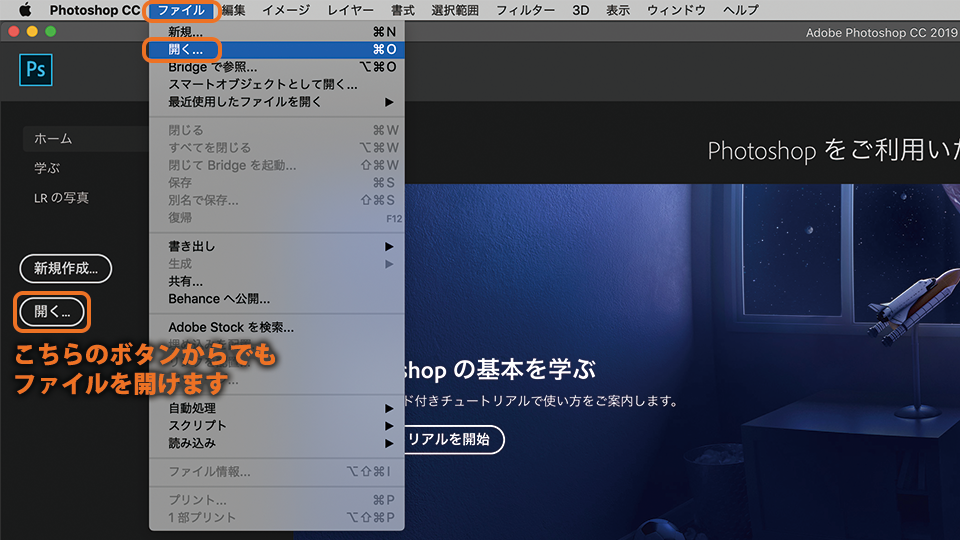
Task: Select Adobe Stock を検索... entry
Action: point(277,328)
